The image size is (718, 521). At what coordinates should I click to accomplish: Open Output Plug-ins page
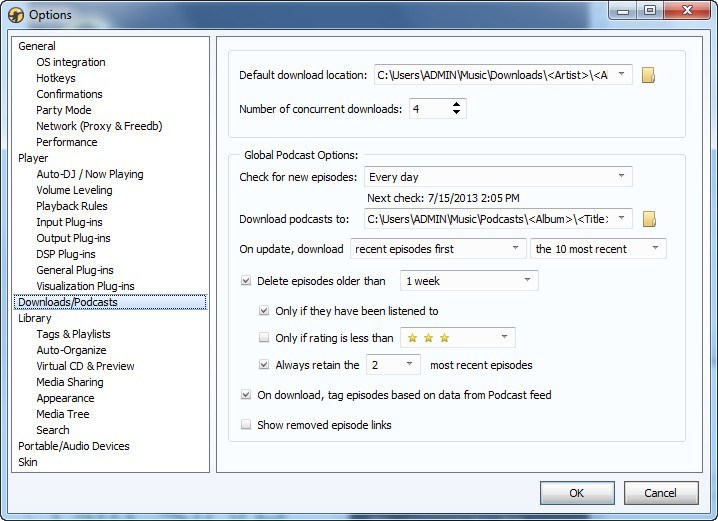click(x=73, y=239)
